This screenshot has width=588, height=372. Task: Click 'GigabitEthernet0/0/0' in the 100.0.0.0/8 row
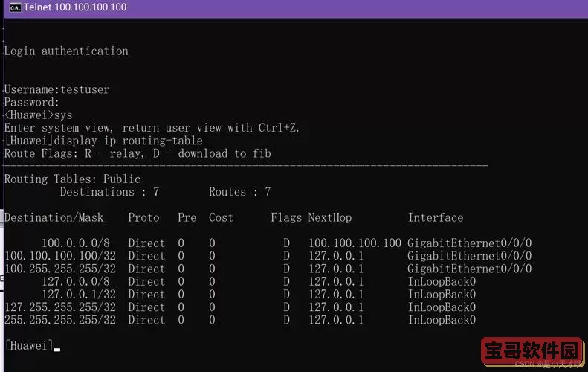click(x=470, y=243)
